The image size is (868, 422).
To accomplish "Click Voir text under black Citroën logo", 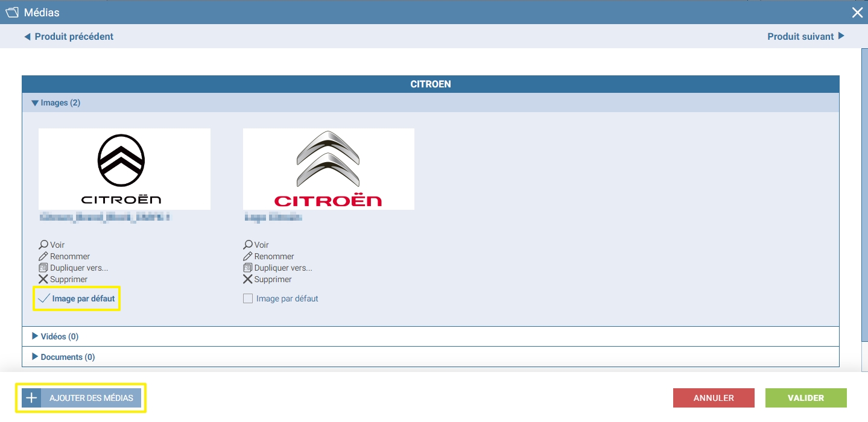I will point(57,245).
